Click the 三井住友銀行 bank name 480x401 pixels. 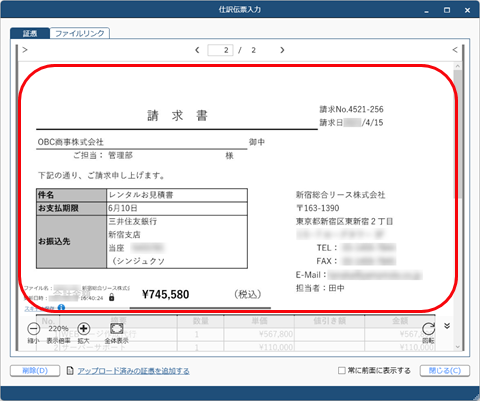[x=133, y=221]
